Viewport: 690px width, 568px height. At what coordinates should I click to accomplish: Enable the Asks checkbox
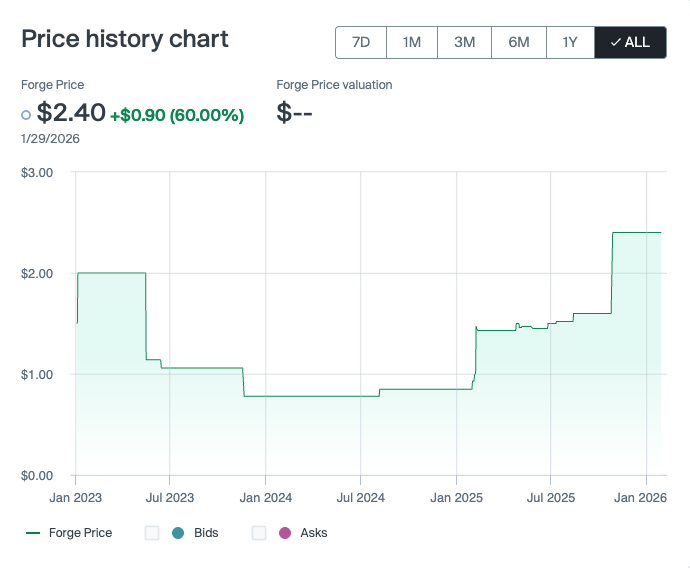point(259,533)
